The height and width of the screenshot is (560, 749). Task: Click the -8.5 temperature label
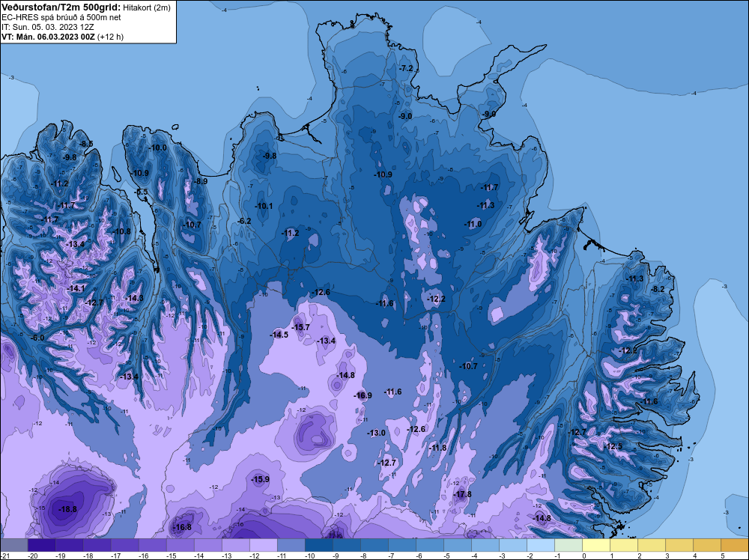pos(86,144)
